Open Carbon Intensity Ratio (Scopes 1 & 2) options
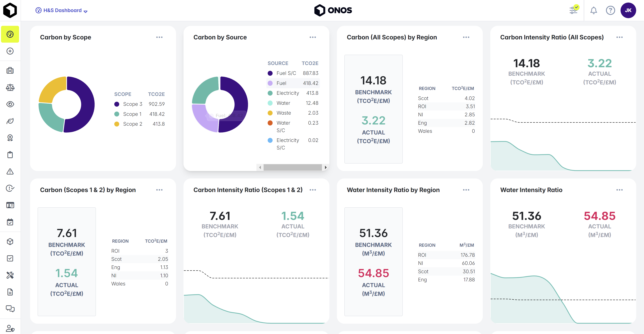The height and width of the screenshot is (334, 644). (313, 190)
